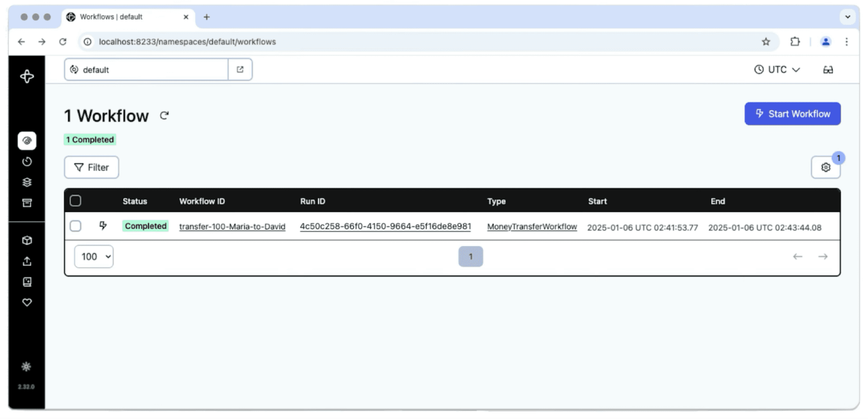Expand the UTC timezone dropdown
The height and width of the screenshot is (419, 868).
point(777,69)
